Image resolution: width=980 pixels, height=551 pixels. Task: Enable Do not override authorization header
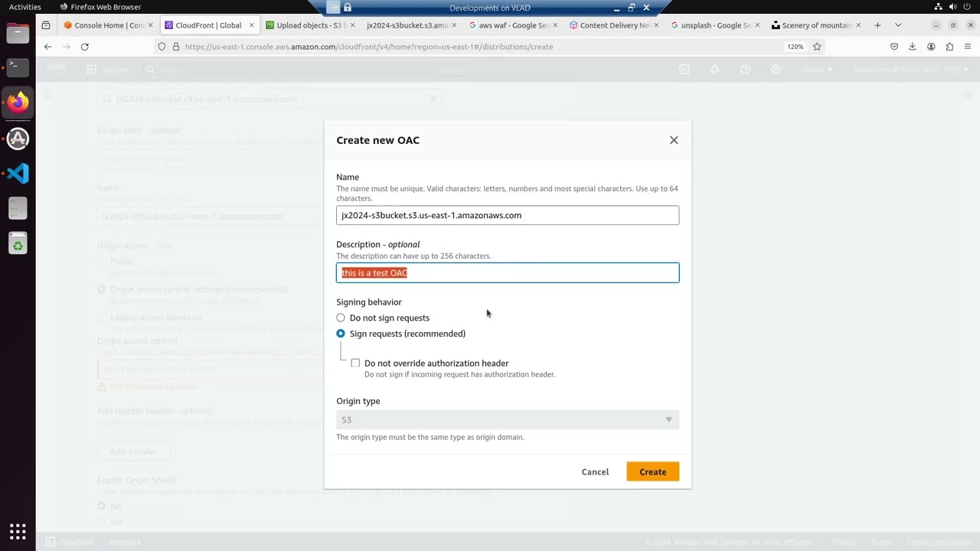coord(355,363)
